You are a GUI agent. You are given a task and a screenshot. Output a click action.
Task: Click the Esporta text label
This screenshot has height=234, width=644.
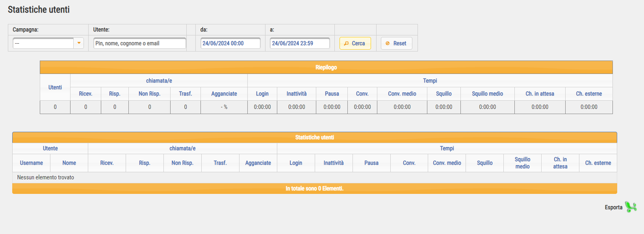[x=613, y=207]
